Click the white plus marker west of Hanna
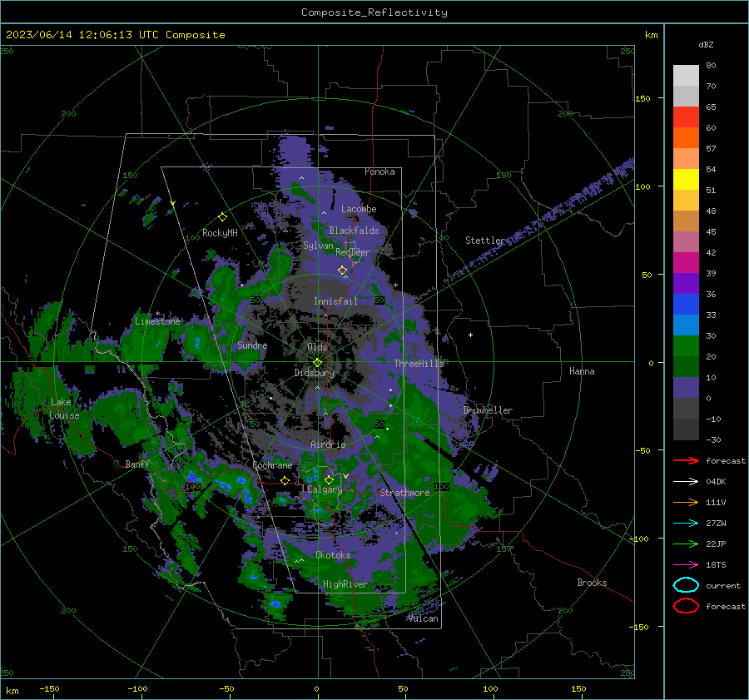This screenshot has width=749, height=700. (x=470, y=335)
